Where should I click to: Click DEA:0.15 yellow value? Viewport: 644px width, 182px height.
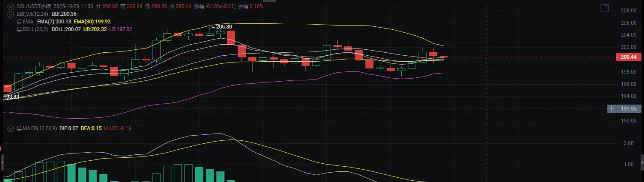coord(92,128)
